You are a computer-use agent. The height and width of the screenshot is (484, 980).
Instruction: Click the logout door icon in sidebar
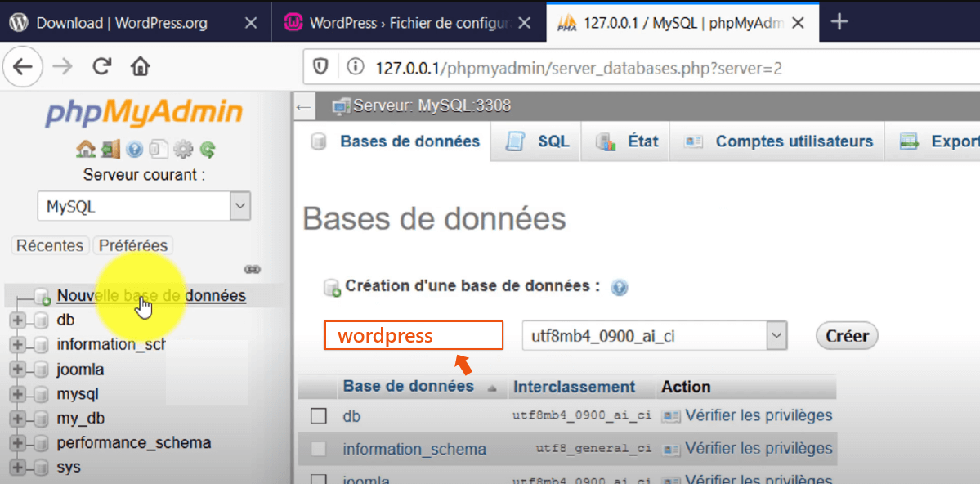click(110, 150)
